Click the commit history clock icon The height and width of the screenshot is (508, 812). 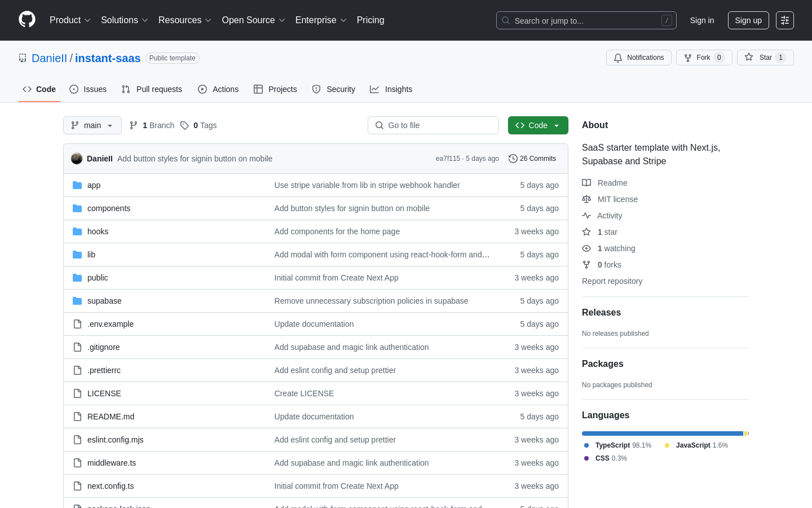513,159
